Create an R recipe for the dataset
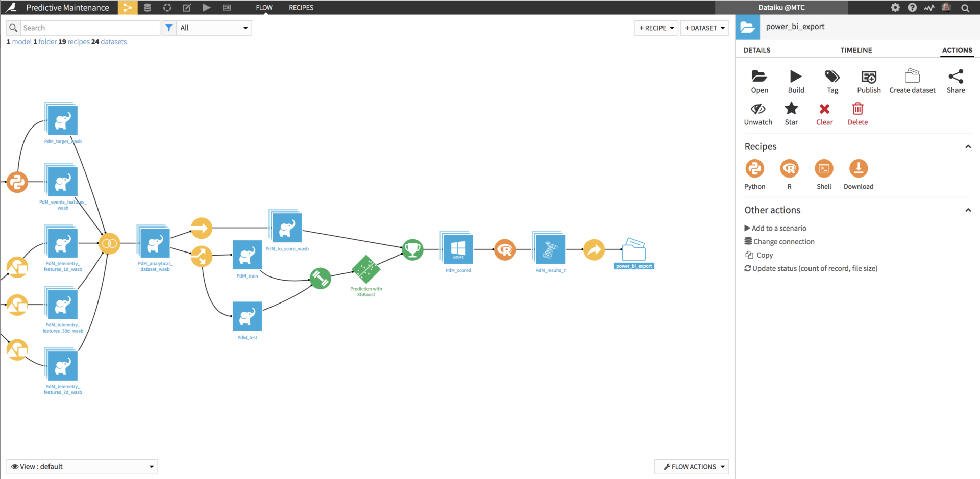980x479 pixels. pos(789,168)
